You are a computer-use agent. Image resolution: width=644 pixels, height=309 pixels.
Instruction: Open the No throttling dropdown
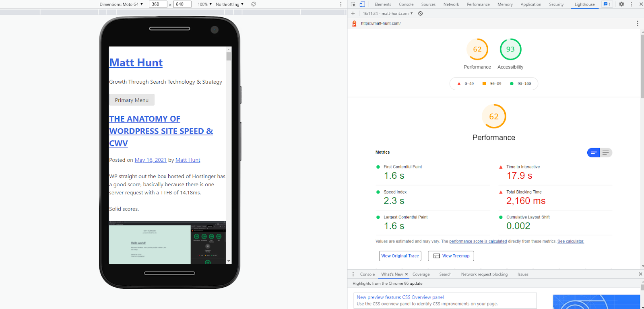[x=229, y=4]
